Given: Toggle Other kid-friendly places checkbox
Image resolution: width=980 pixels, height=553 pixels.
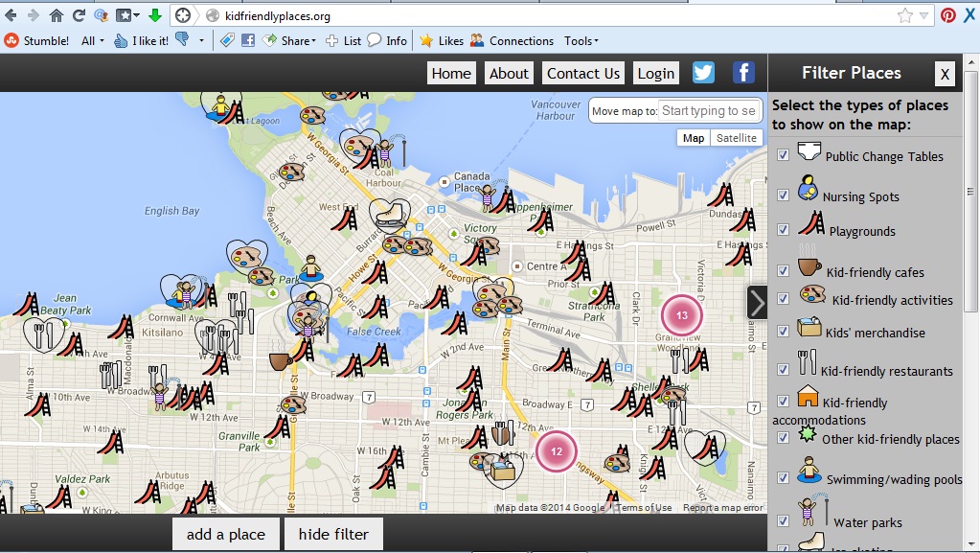Looking at the screenshot, I should tap(783, 437).
